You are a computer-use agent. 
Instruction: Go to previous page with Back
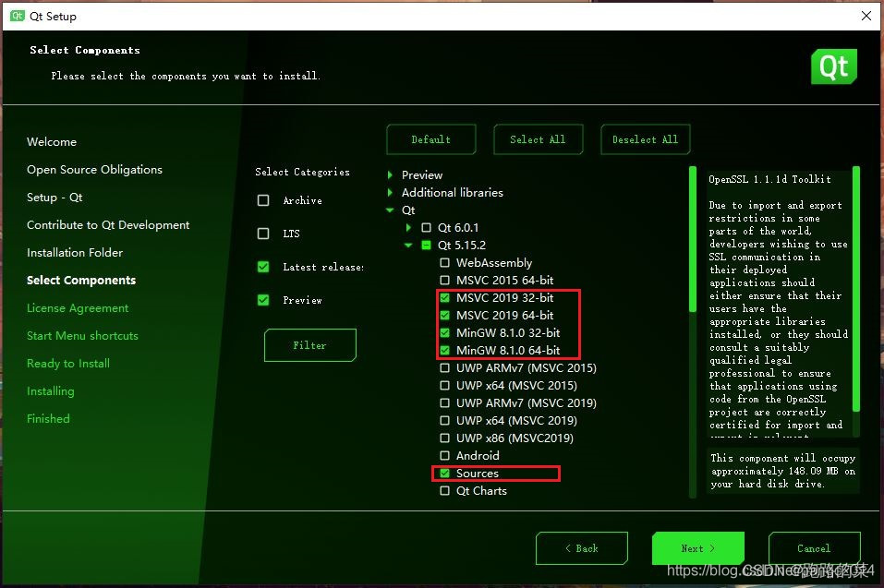pyautogui.click(x=582, y=548)
